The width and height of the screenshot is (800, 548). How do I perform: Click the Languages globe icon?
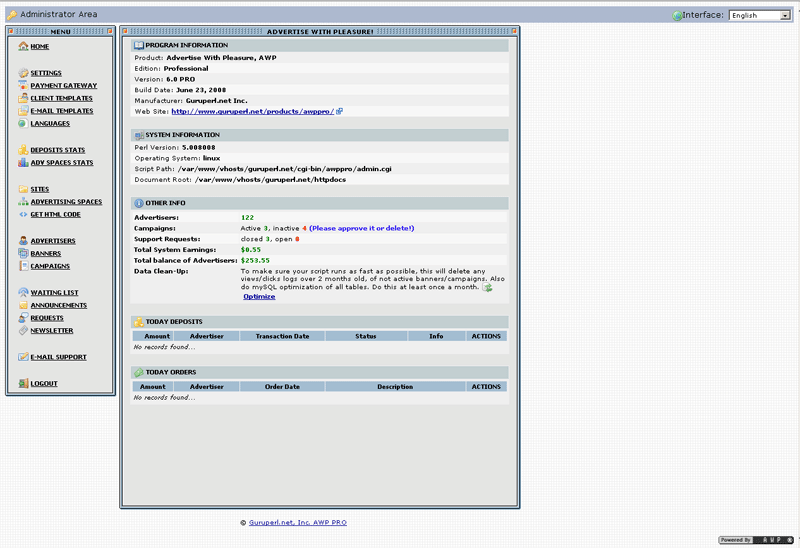point(23,123)
